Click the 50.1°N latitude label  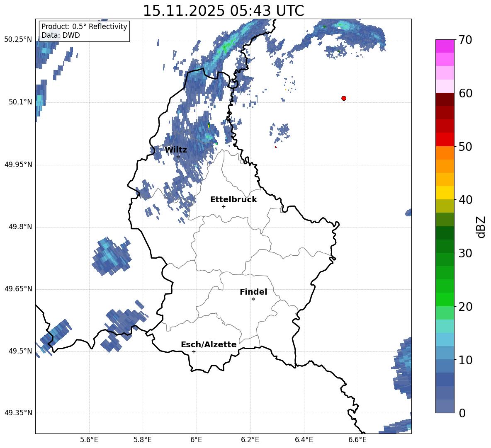point(20,102)
